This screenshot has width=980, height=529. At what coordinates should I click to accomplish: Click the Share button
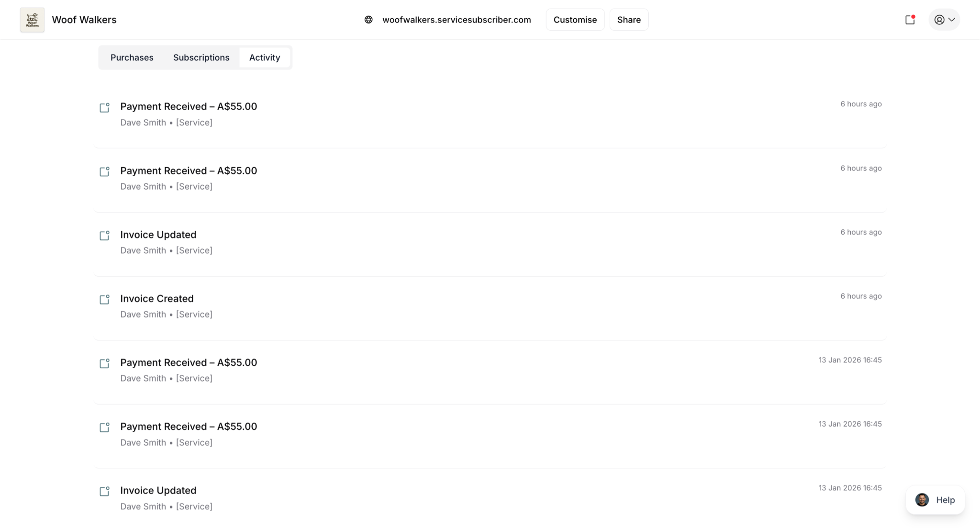point(628,20)
